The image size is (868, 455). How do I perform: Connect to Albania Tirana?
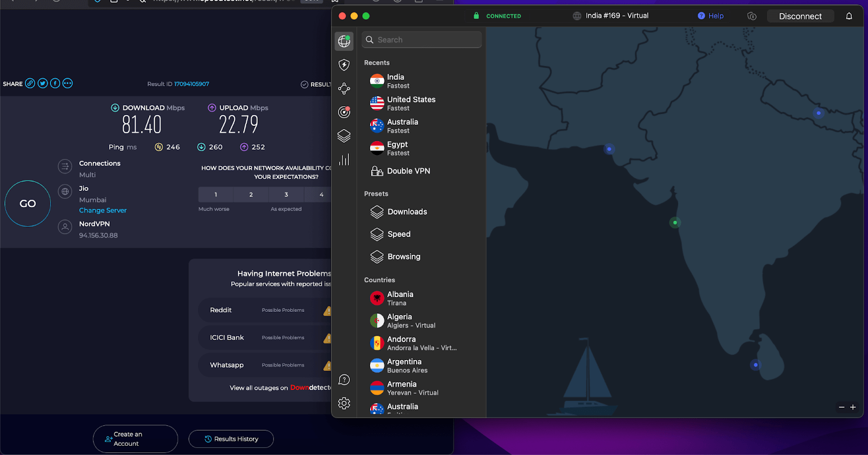click(420, 298)
